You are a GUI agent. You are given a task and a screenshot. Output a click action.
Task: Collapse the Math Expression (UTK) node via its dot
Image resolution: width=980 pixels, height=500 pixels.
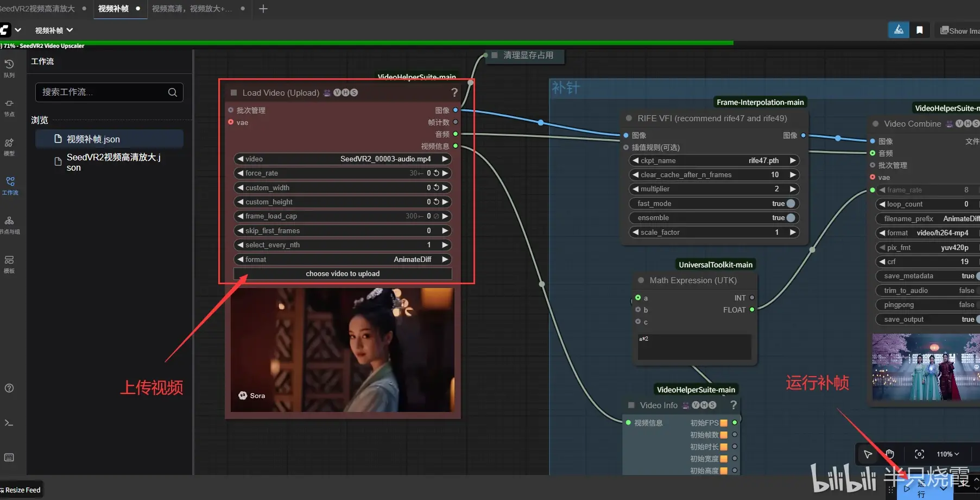tap(641, 280)
